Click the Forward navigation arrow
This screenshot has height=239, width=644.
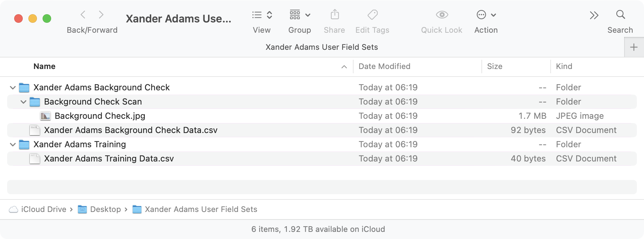101,15
